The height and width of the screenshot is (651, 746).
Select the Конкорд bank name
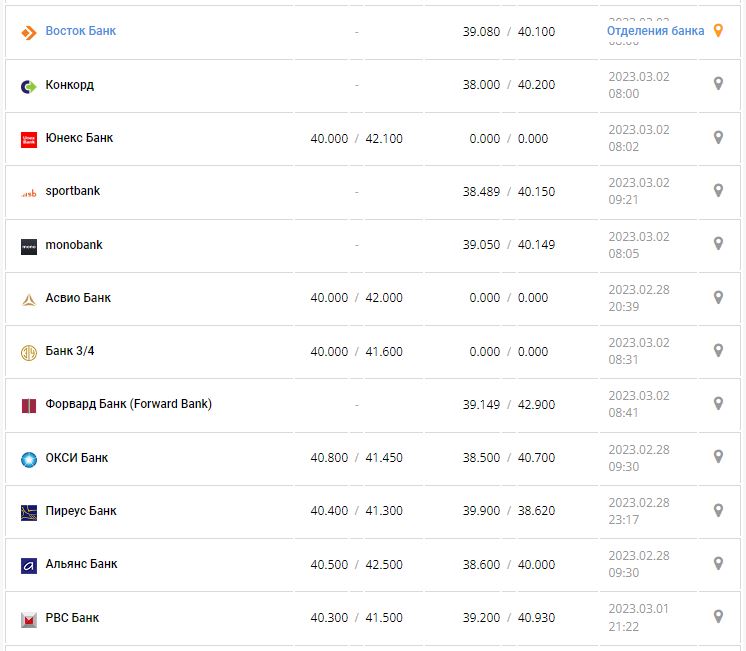(x=69, y=85)
